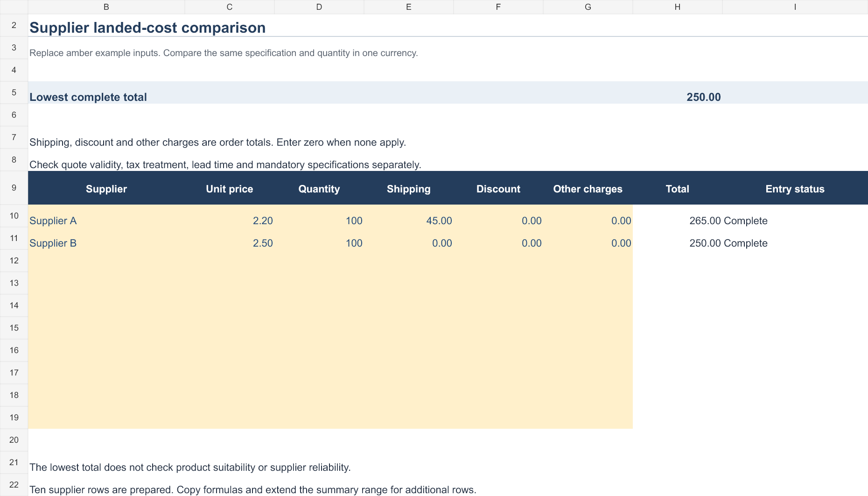Click the product suitability disclaimer text
This screenshot has height=496, width=868.
190,468
